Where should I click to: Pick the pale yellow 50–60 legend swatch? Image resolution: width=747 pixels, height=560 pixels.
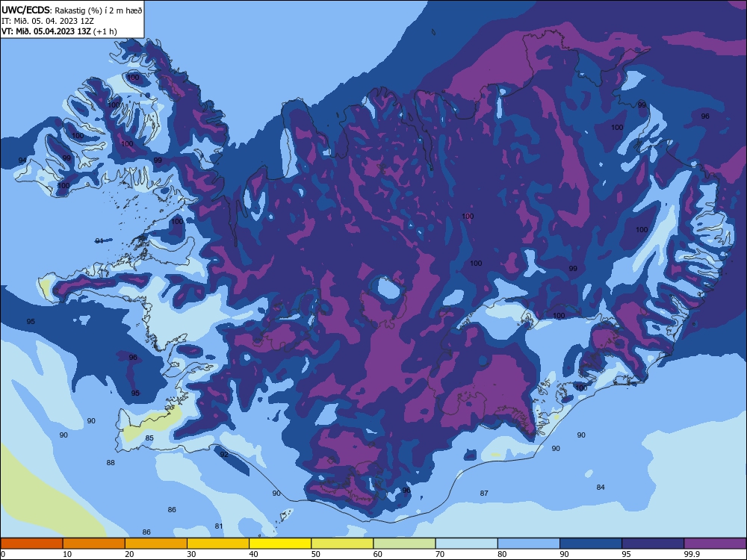pyautogui.click(x=342, y=544)
